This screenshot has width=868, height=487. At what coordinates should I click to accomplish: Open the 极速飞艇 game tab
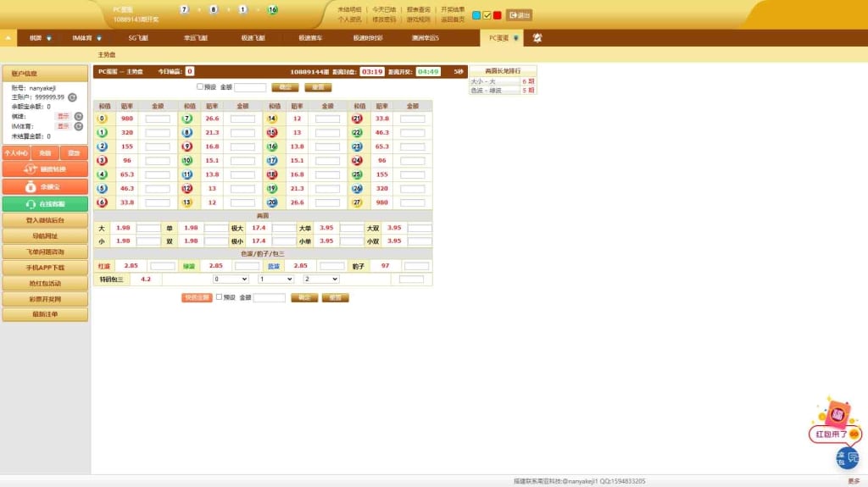(253, 38)
